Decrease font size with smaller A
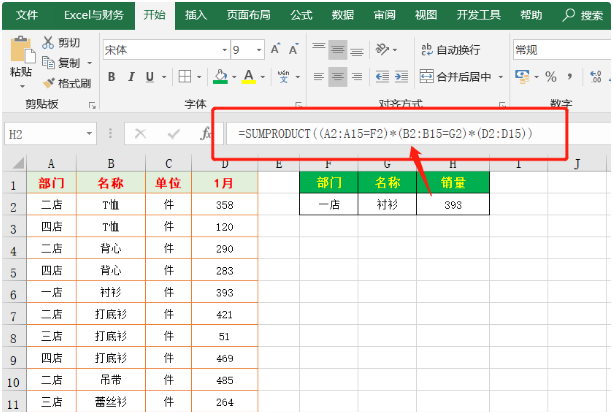The image size is (613, 412). point(294,49)
